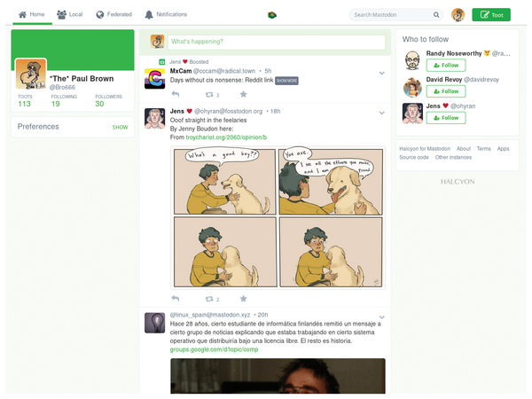
Task: Switch to the Local timeline tab
Action: 70,14
